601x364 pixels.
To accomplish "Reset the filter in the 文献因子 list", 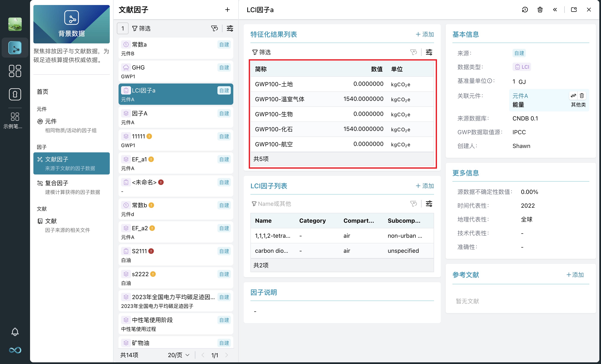I will click(214, 29).
